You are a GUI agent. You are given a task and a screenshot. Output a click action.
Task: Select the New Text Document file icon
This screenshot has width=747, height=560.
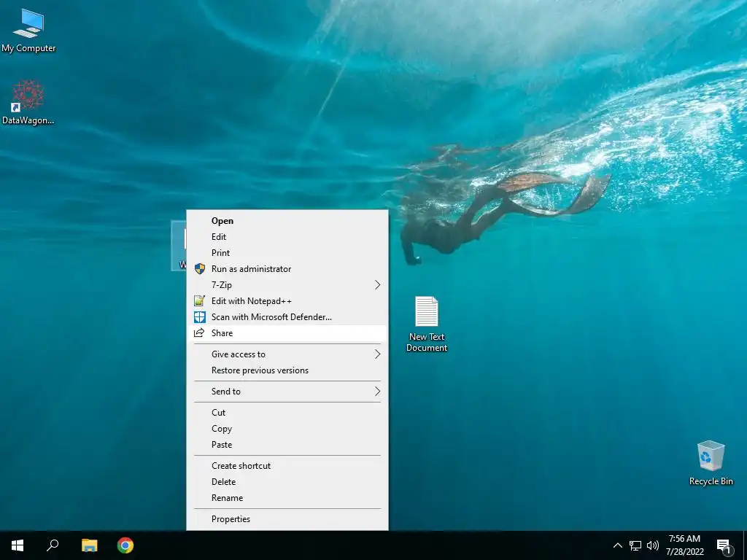click(x=426, y=324)
